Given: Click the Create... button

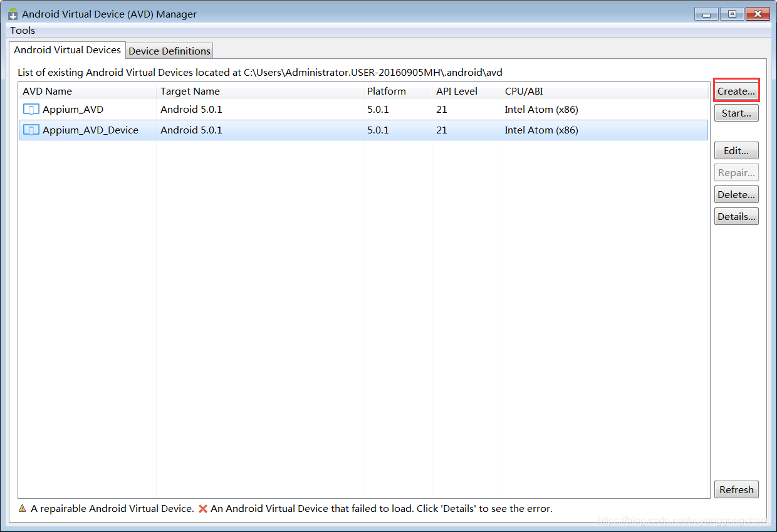Looking at the screenshot, I should [x=736, y=91].
